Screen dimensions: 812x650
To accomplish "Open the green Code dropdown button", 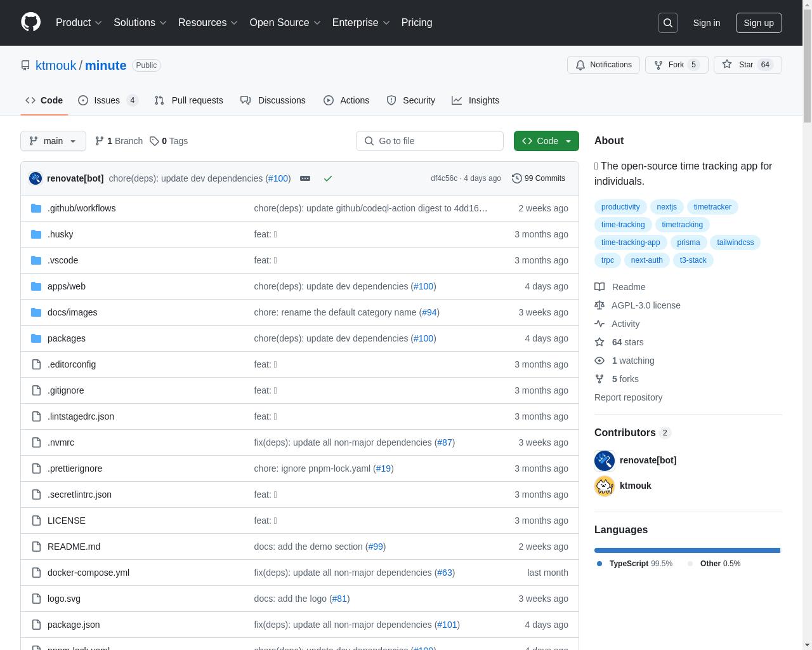I will click(546, 141).
